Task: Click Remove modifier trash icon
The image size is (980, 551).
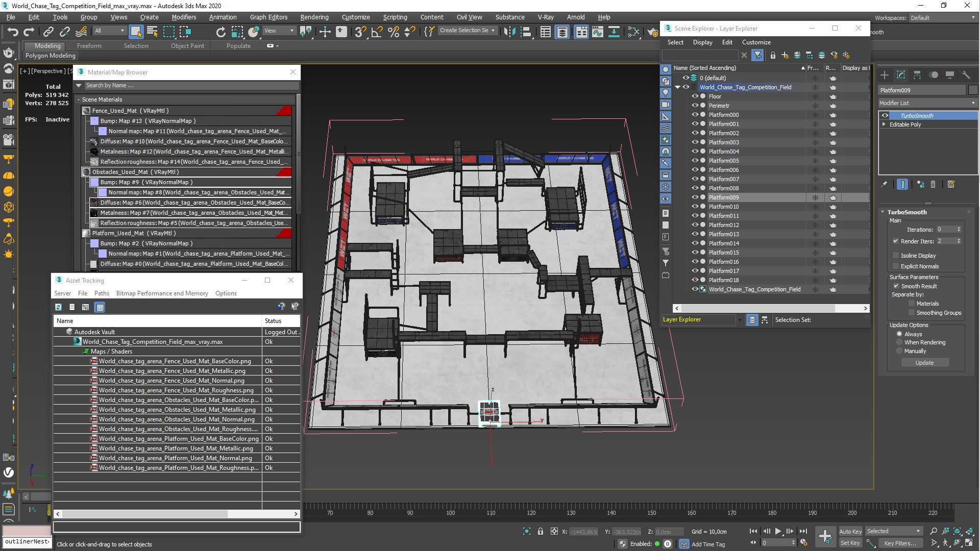Action: pos(933,185)
